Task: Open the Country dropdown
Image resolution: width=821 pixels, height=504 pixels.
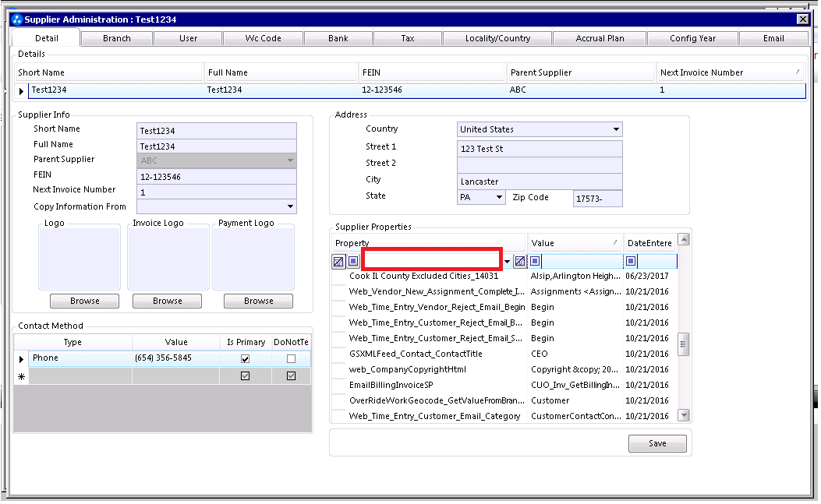Action: pyautogui.click(x=616, y=129)
